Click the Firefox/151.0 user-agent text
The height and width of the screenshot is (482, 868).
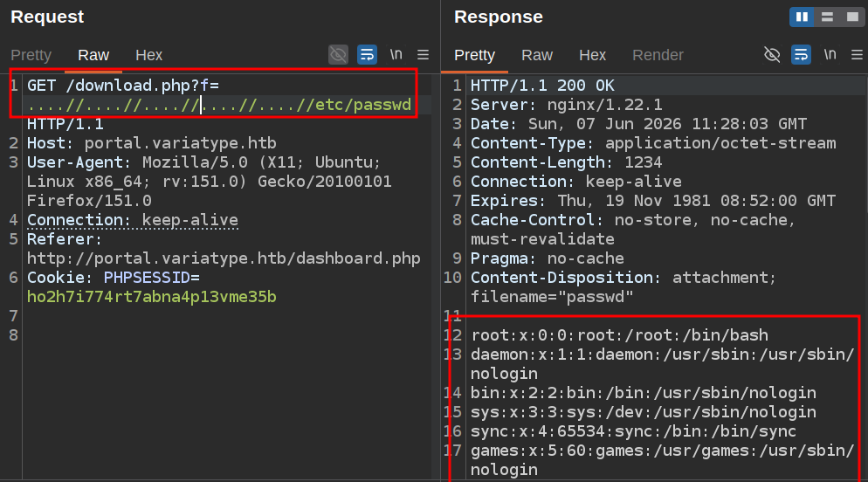[89, 201]
